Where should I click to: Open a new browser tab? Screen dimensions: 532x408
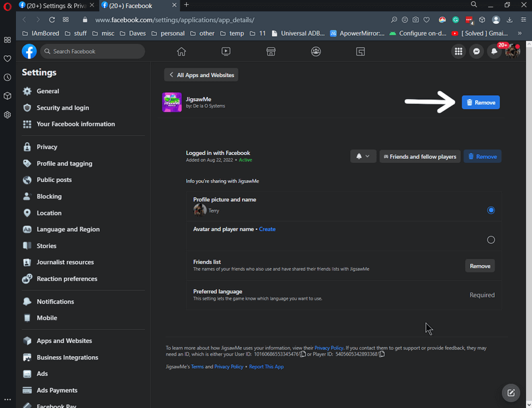[186, 5]
